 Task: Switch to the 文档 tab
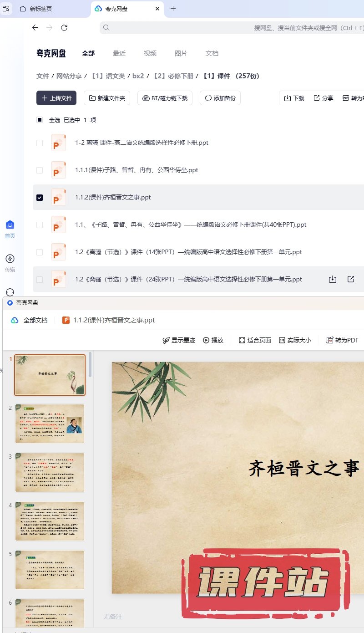click(x=212, y=53)
